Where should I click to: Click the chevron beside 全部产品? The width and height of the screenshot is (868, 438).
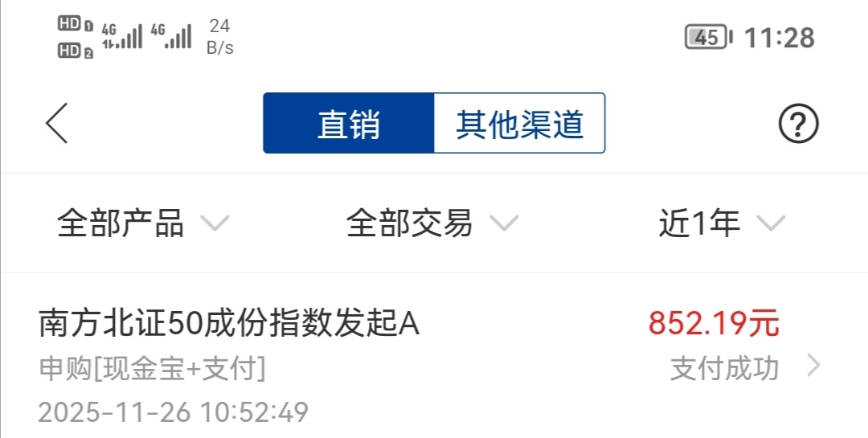[x=215, y=223]
